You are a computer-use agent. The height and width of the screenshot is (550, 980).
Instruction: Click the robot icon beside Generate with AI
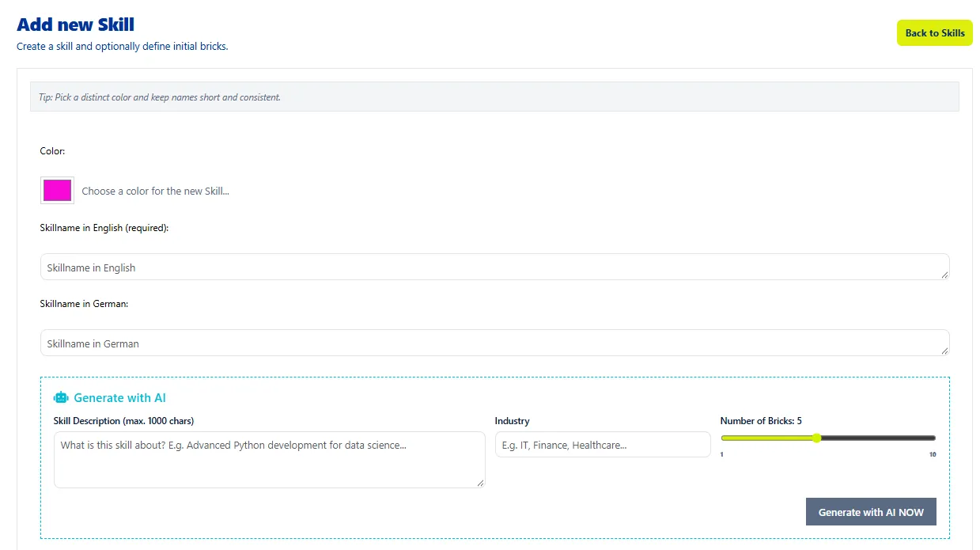(x=61, y=397)
